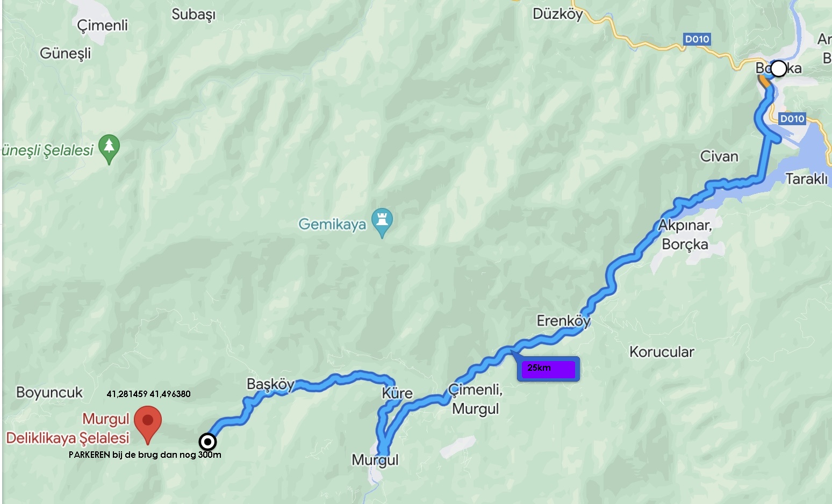Click the Murgul town label
The width and height of the screenshot is (832, 504).
(375, 460)
